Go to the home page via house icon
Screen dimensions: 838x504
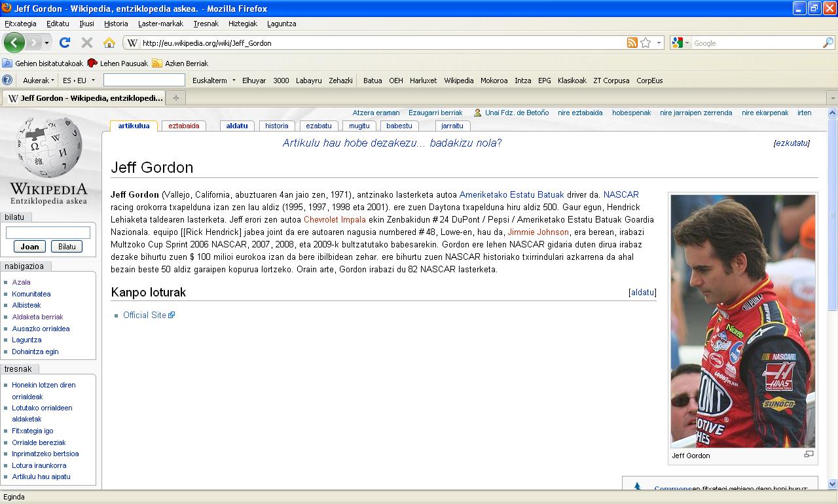[x=109, y=43]
